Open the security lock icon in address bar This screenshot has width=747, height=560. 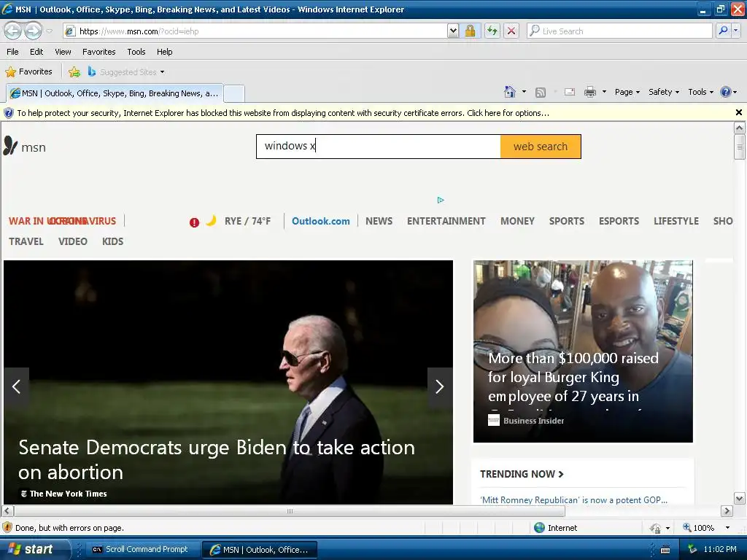point(471,31)
